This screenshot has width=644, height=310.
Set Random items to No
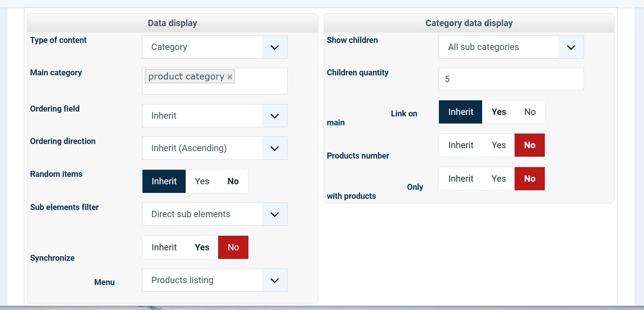(x=233, y=181)
